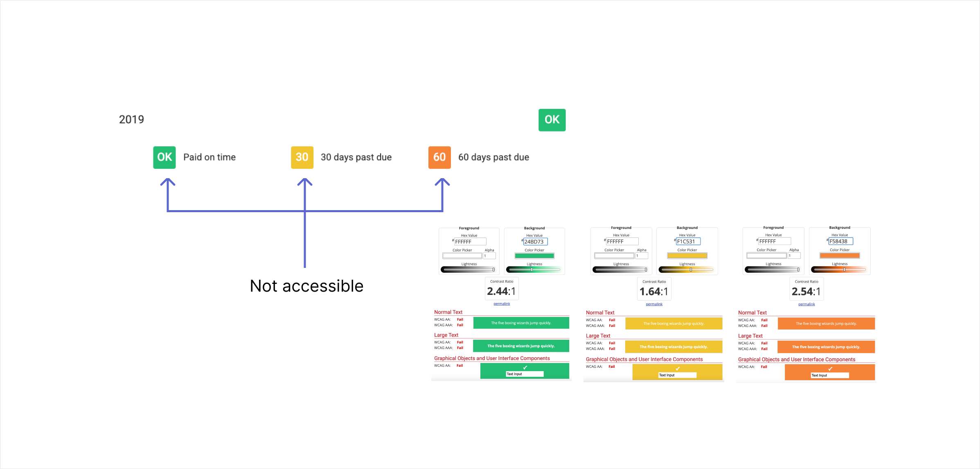Click the yellow background Lightness slider
This screenshot has height=469, width=980.
pyautogui.click(x=687, y=270)
